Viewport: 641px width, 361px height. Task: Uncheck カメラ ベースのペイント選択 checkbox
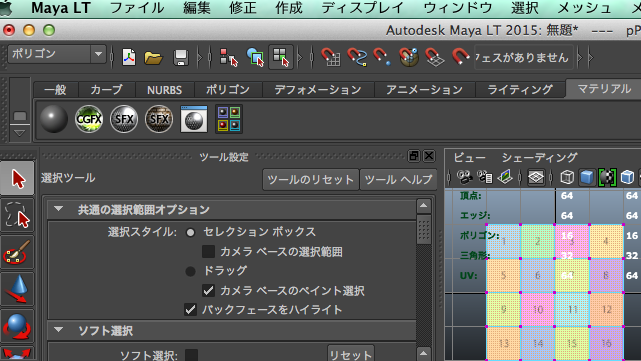coord(208,290)
